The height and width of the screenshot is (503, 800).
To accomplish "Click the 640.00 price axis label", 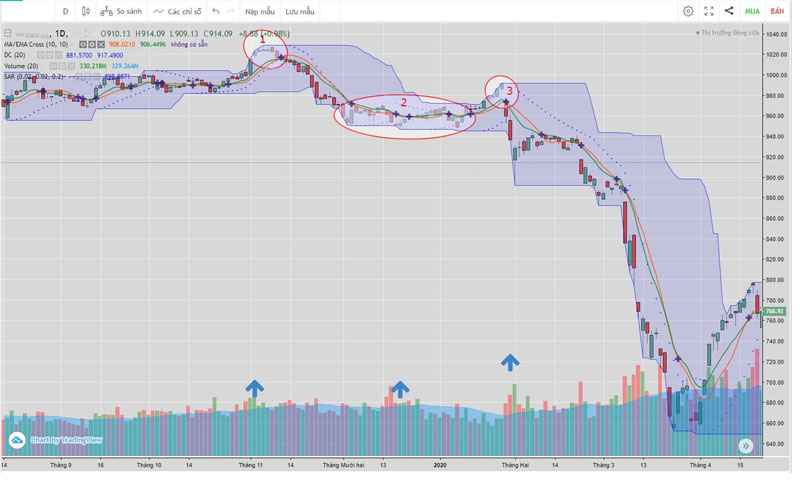I will point(777,444).
